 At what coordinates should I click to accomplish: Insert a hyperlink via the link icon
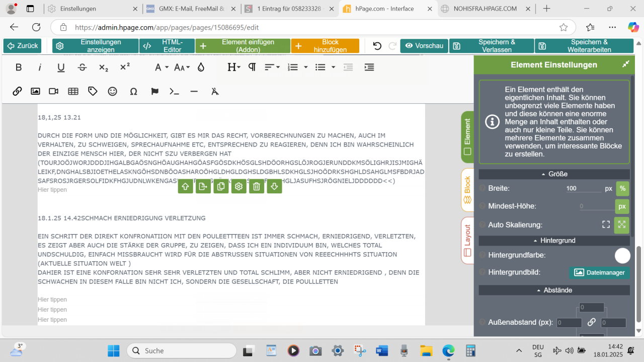coord(17,91)
